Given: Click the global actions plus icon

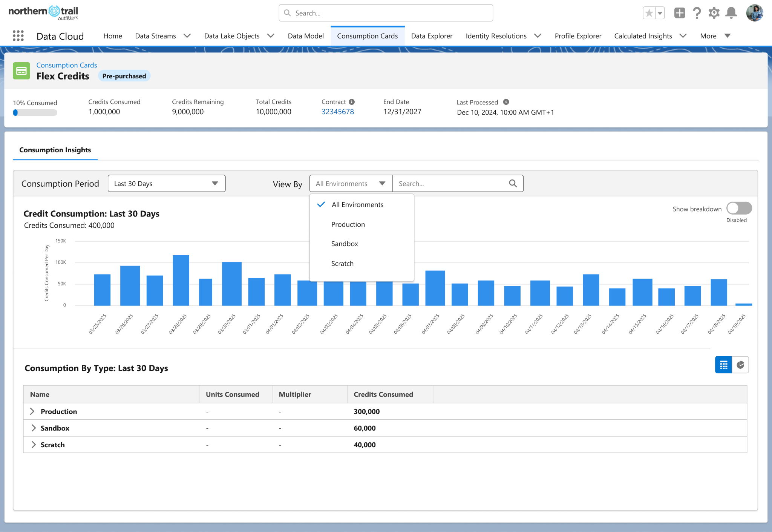Looking at the screenshot, I should coord(679,13).
